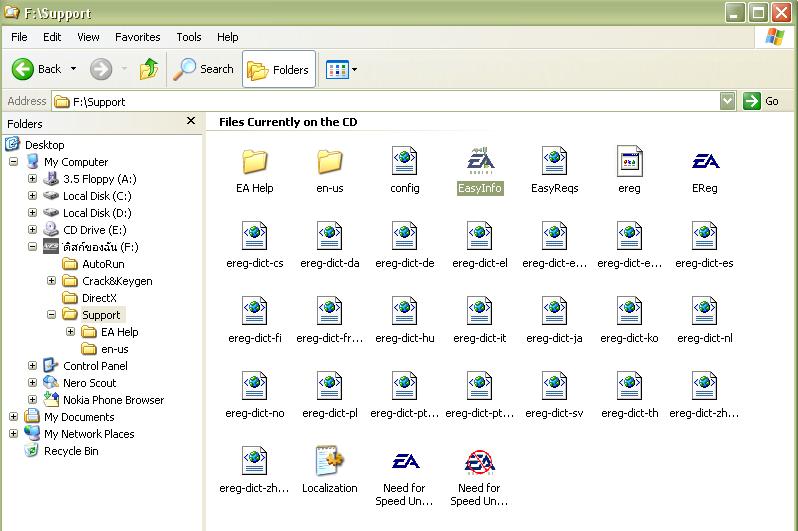Select the EasyInfo EA application icon
Image resolution: width=798 pixels, height=531 pixels.
coord(480,161)
